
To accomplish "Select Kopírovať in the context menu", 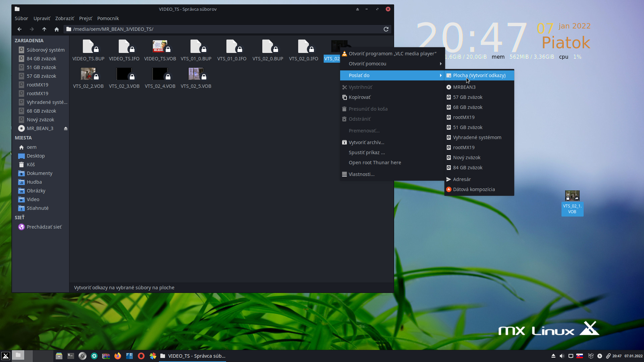I will (360, 97).
